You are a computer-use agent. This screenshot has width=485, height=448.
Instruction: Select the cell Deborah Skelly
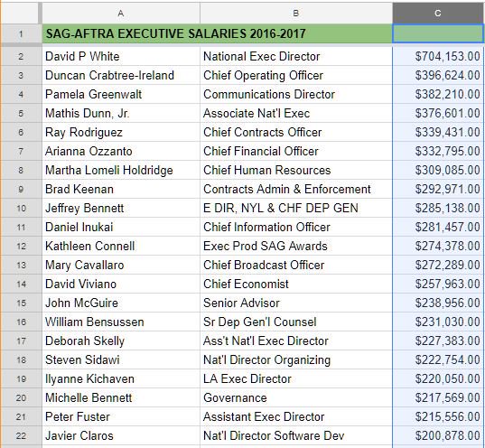point(121,341)
